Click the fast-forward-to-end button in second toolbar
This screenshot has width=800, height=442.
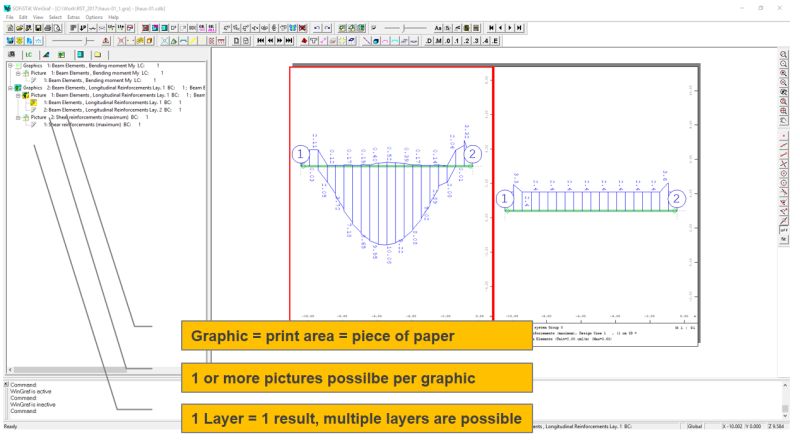pos(289,40)
